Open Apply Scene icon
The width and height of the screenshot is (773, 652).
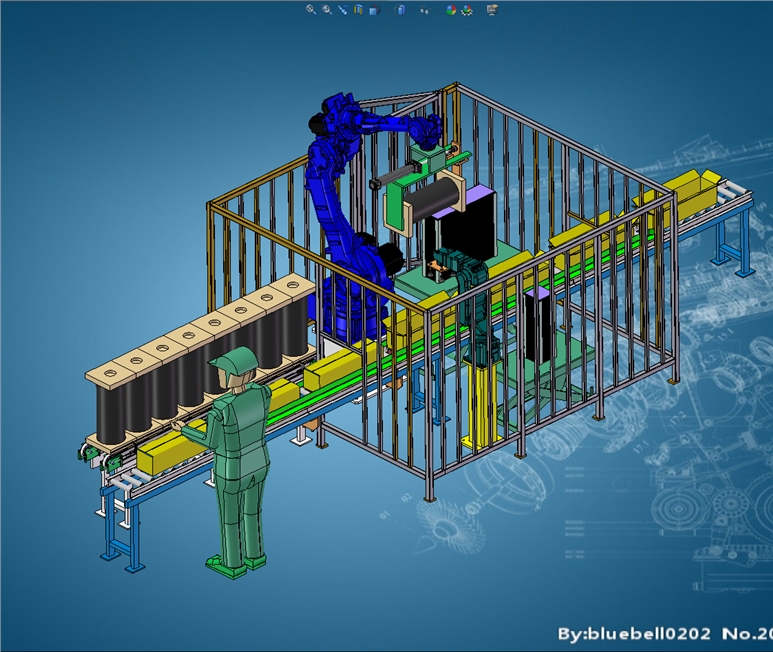coord(467,10)
